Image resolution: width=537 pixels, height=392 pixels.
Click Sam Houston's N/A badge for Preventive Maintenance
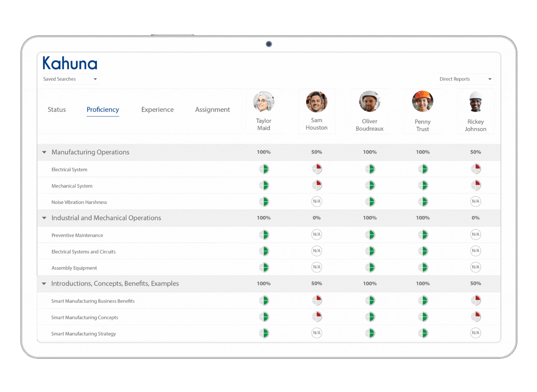click(317, 235)
